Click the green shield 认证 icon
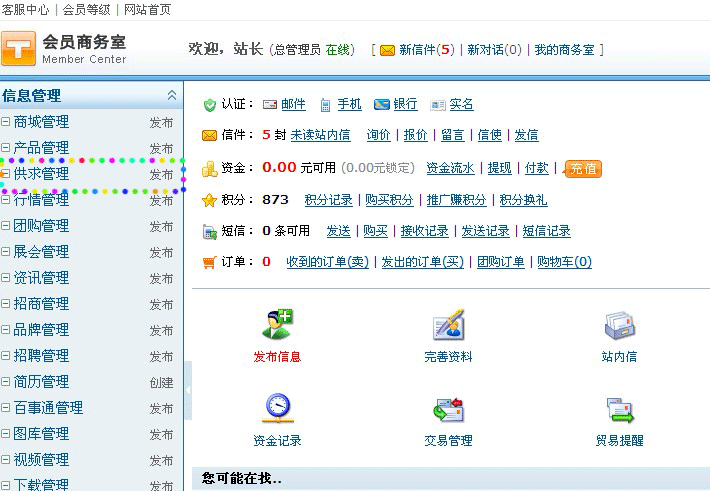Viewport: 710px width, 491px height. (x=209, y=105)
